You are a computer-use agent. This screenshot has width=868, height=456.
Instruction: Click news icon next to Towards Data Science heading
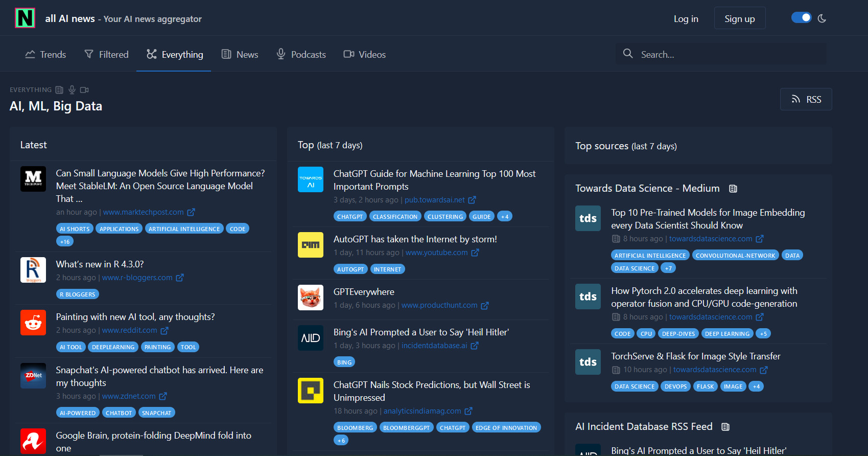pos(733,189)
